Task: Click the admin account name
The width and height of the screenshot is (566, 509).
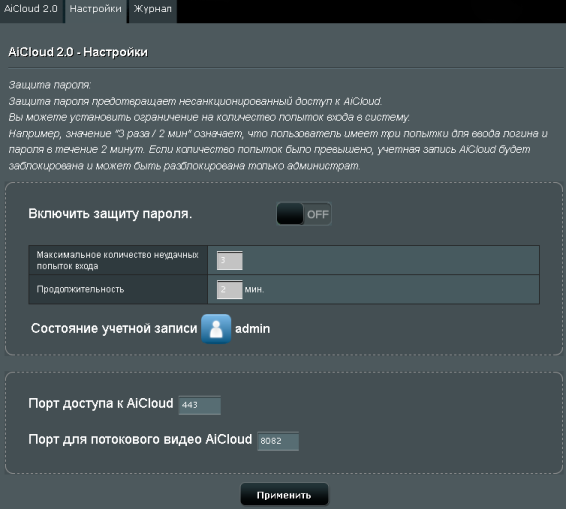Action: coord(252,329)
